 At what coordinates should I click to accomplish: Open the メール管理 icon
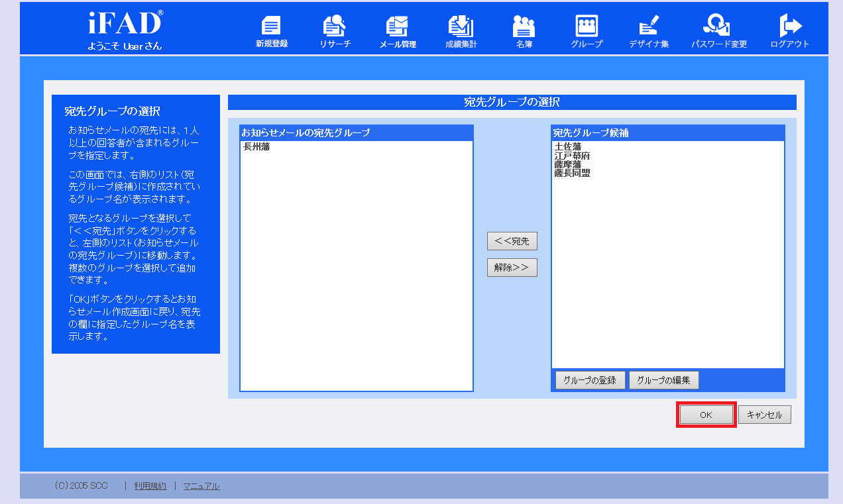(x=398, y=32)
